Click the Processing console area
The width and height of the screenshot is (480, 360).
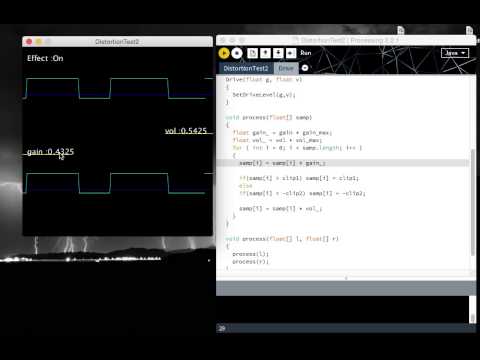coord(343,309)
